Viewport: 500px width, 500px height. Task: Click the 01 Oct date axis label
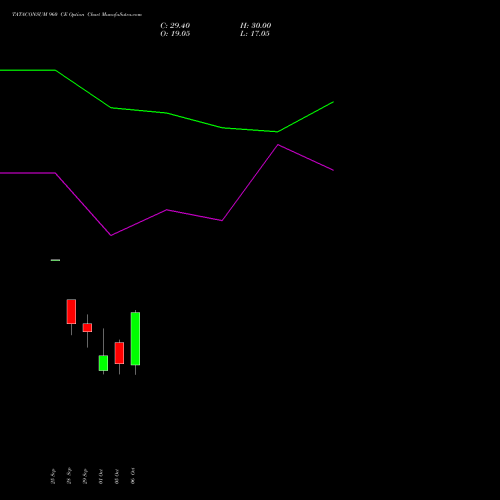tap(101, 477)
